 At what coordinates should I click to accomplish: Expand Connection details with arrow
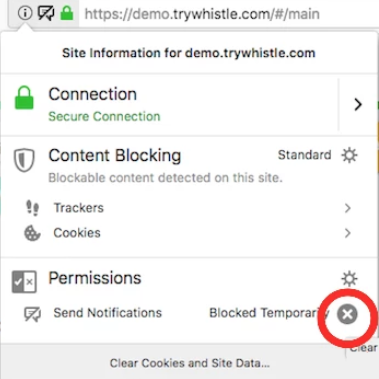coord(358,104)
